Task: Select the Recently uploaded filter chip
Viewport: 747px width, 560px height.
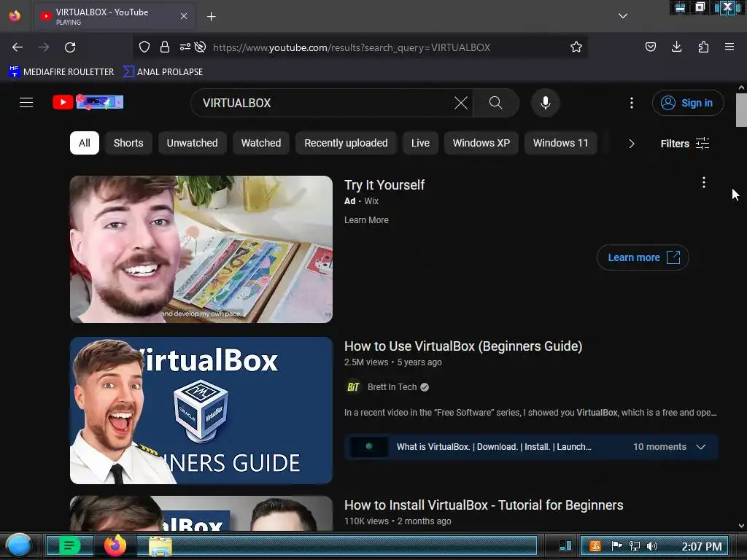Action: 346,143
